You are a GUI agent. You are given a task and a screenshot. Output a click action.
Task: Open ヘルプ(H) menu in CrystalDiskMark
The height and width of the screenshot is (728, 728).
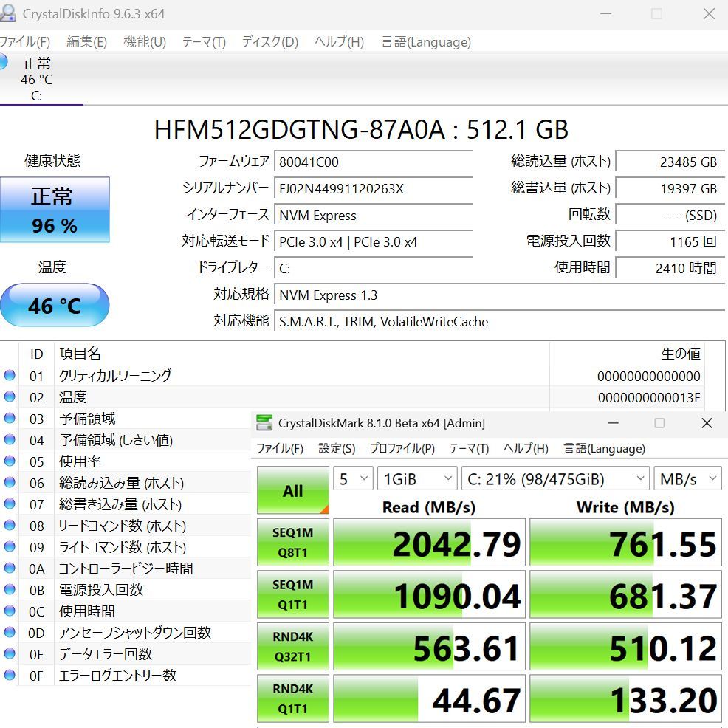click(x=526, y=448)
